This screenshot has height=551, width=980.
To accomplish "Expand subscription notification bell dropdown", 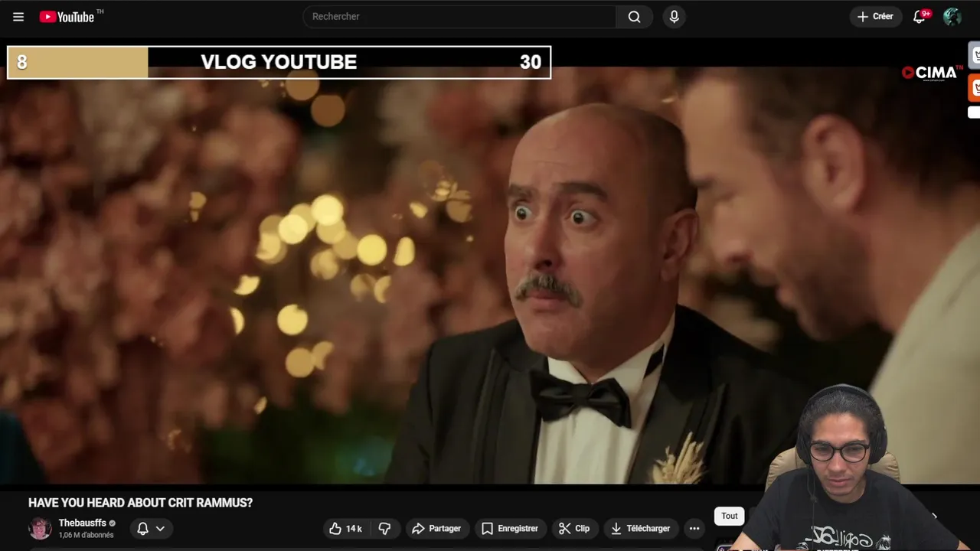I will pos(151,528).
